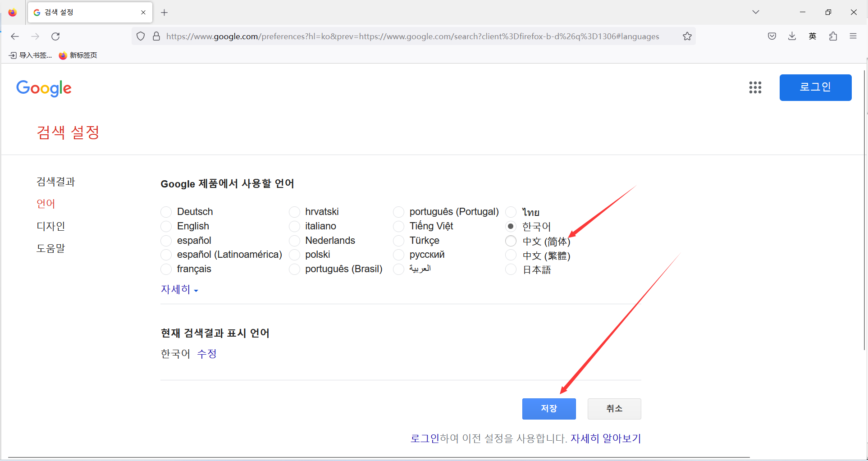Image resolution: width=868 pixels, height=461 pixels.
Task: Open the 新标签页 bookmark
Action: (x=78, y=55)
